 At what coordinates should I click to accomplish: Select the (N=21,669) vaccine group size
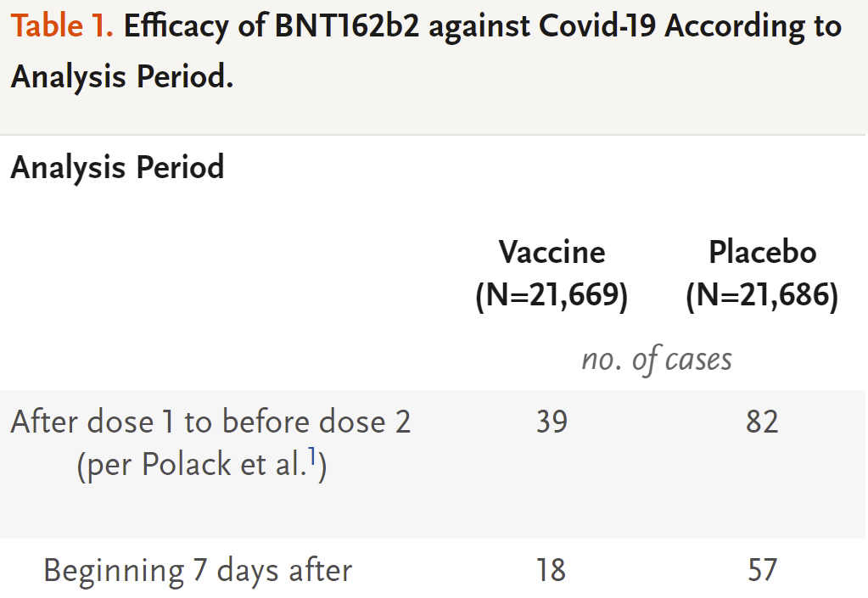click(x=552, y=295)
